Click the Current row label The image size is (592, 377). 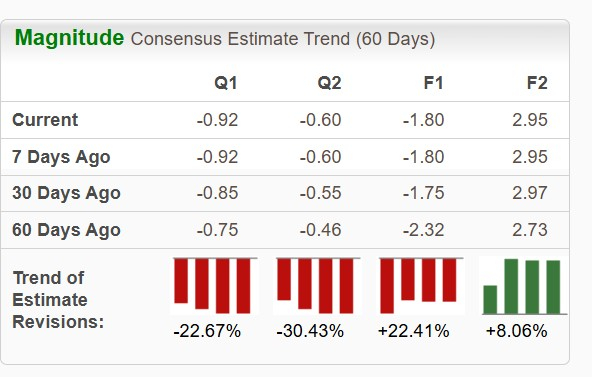[x=45, y=120]
